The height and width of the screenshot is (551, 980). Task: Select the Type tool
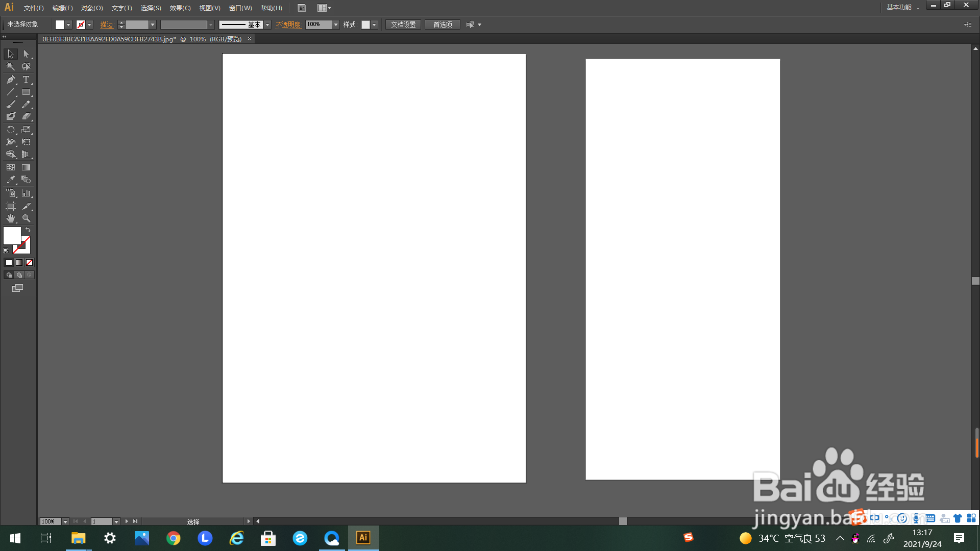[x=26, y=80]
